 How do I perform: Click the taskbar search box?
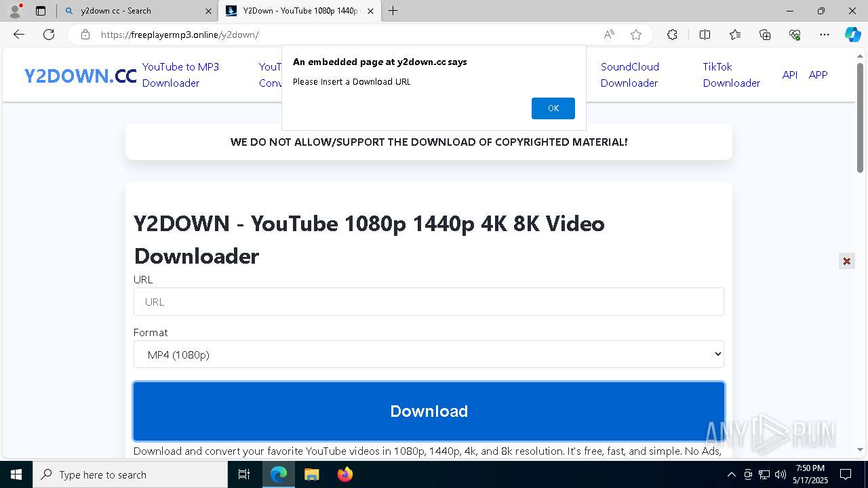click(x=130, y=474)
